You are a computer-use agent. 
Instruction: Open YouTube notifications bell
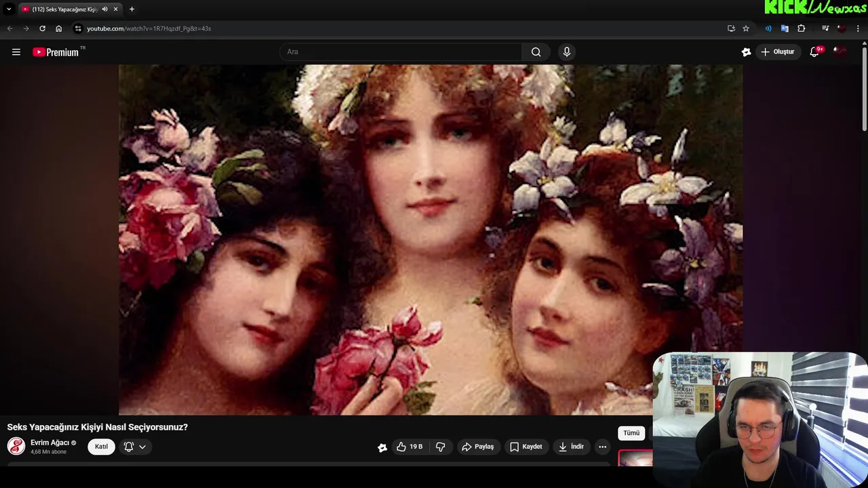coord(815,52)
